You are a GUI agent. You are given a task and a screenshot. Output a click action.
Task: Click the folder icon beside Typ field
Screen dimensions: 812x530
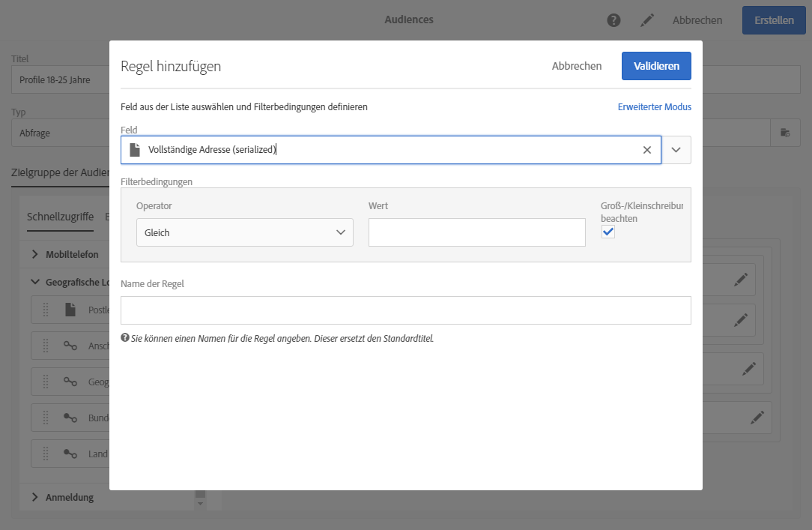pos(785,133)
